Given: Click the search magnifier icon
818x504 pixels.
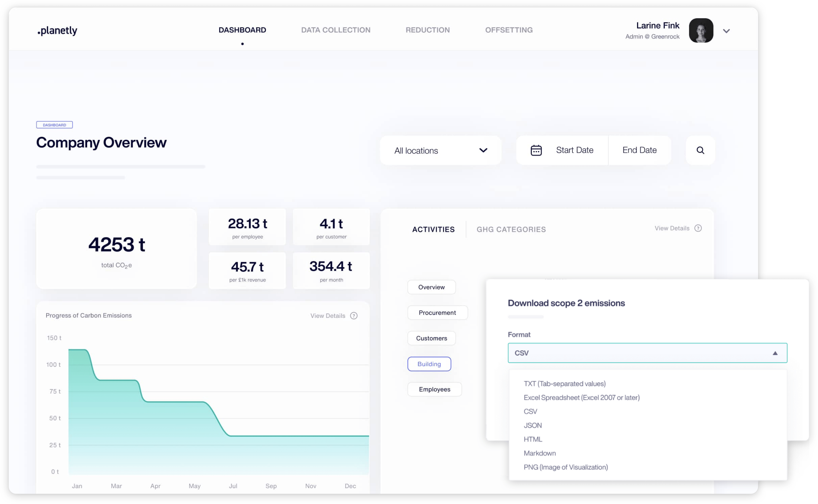Looking at the screenshot, I should click(700, 150).
